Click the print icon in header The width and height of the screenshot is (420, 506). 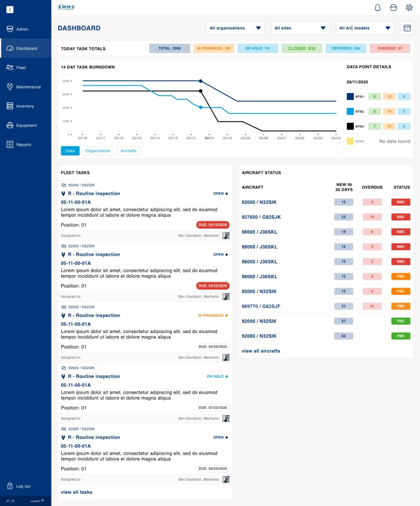point(393,7)
